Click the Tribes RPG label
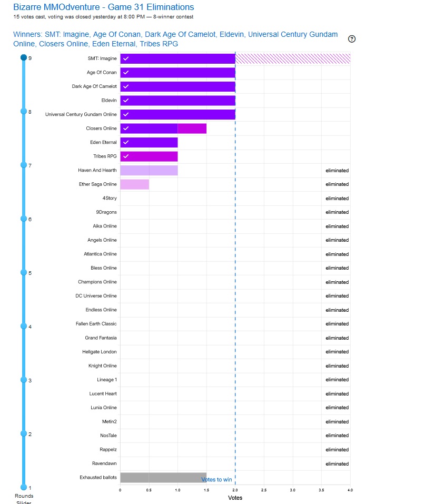 point(105,156)
